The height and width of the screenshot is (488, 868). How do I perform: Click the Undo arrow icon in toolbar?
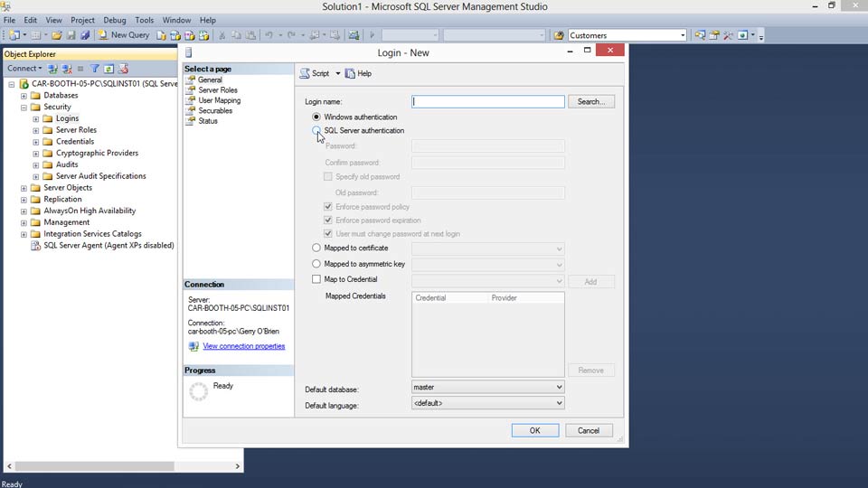coord(269,35)
